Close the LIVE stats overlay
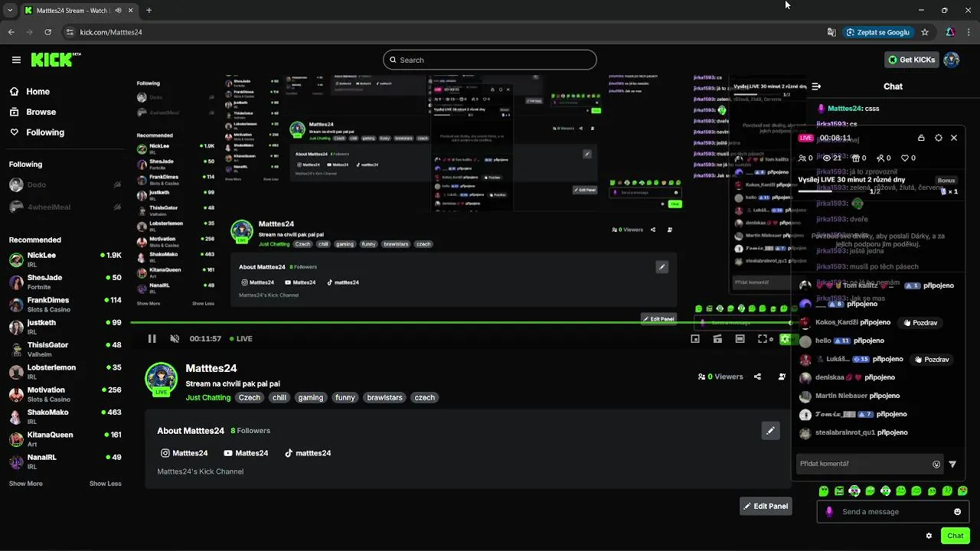This screenshot has width=980, height=551. [954, 138]
